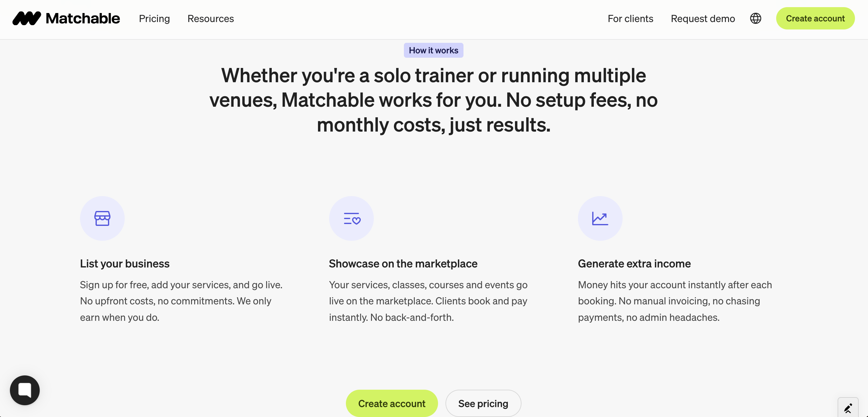Click the marketplace list-heart icon
The width and height of the screenshot is (868, 417).
[x=351, y=218]
